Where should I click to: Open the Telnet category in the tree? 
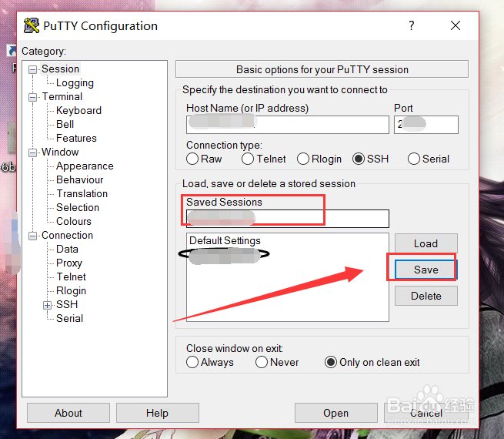click(x=71, y=276)
